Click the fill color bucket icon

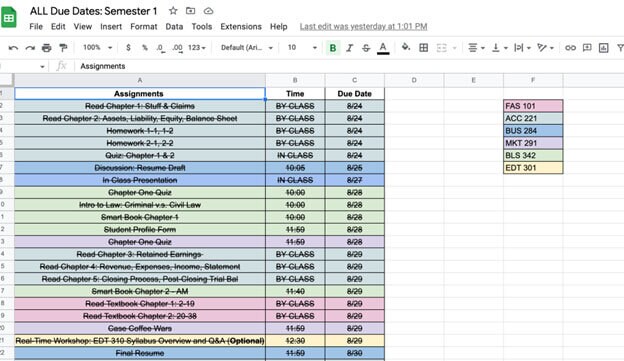click(406, 47)
